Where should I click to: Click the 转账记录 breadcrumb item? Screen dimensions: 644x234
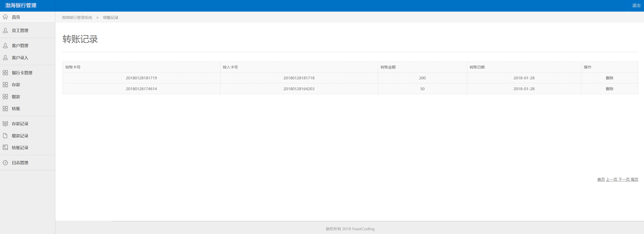click(x=111, y=18)
